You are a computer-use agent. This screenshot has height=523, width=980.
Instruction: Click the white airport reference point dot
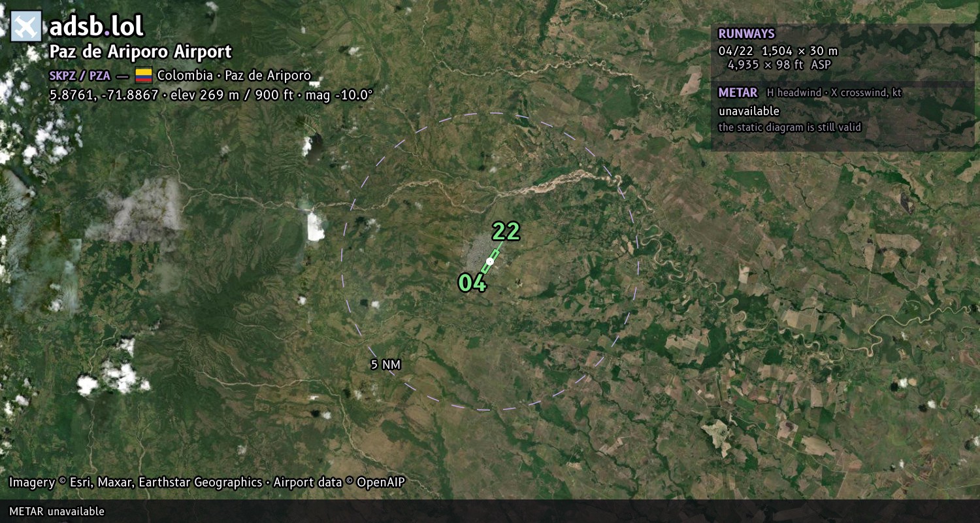pyautogui.click(x=490, y=261)
